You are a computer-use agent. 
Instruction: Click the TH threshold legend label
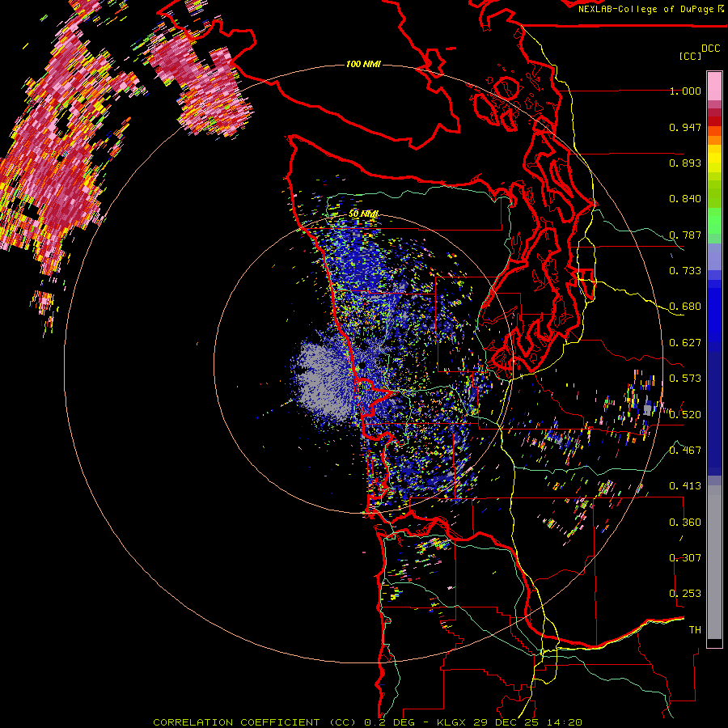pos(695,630)
